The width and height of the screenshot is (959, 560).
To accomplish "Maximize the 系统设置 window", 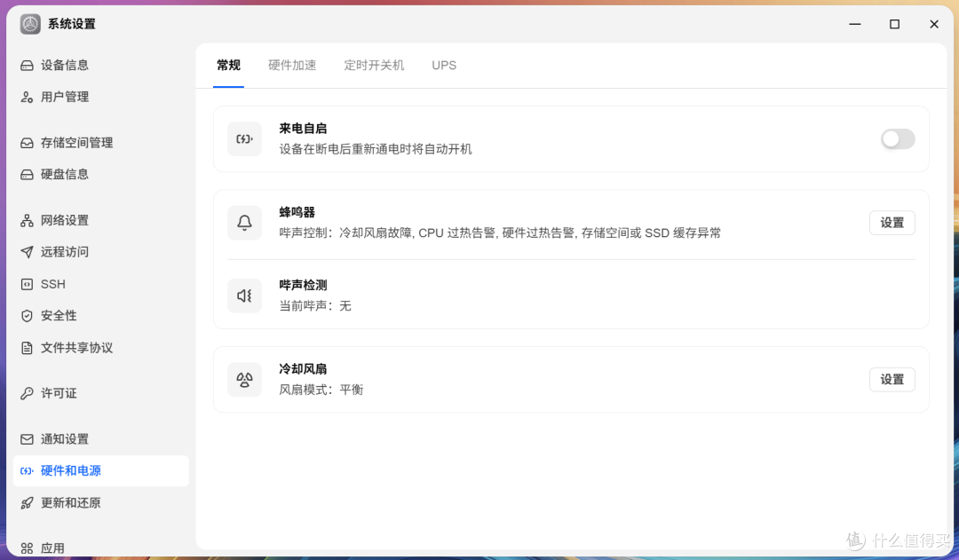I will [x=895, y=24].
